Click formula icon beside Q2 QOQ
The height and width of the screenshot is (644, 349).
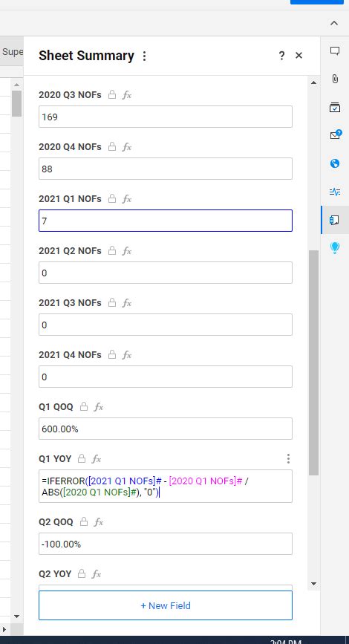99,521
